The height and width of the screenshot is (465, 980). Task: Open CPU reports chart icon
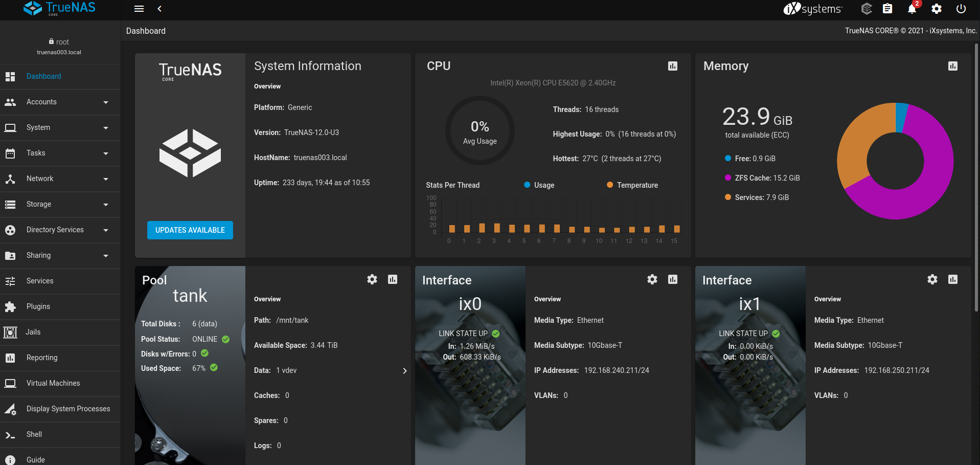click(673, 66)
